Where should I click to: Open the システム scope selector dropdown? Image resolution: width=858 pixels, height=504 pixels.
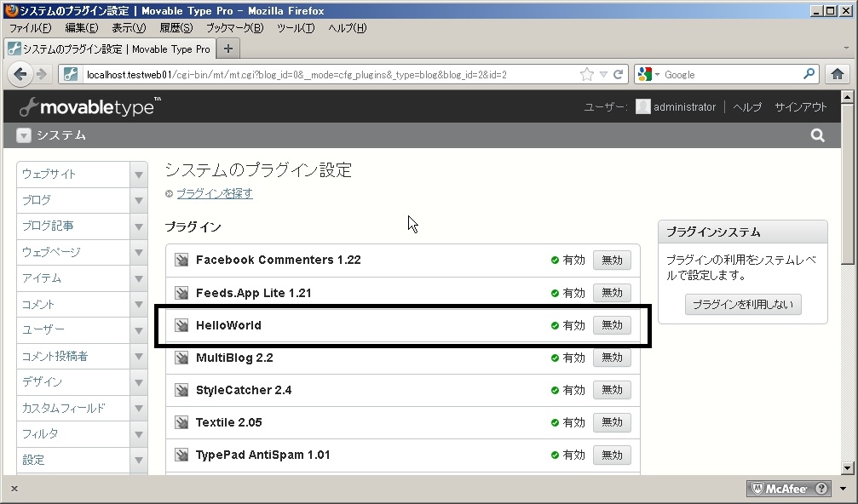24,135
